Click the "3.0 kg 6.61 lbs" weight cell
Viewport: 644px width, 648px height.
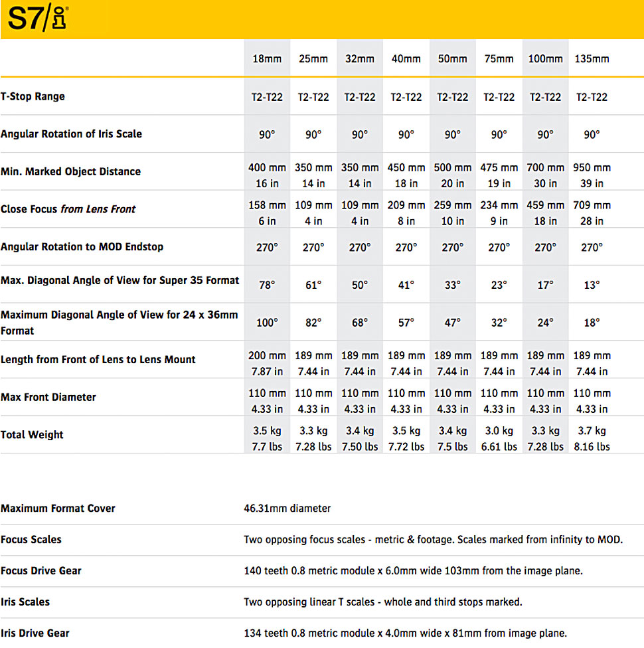(499, 438)
